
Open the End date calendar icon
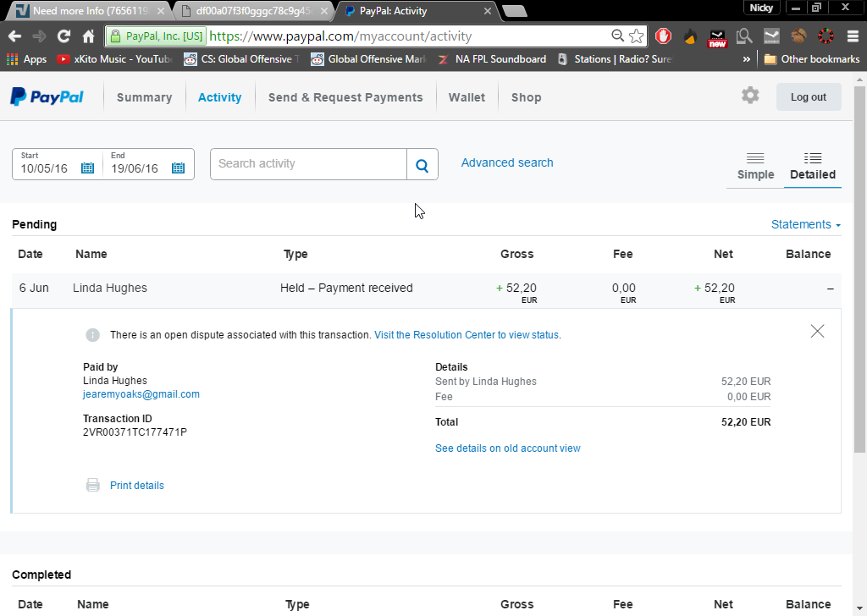click(178, 168)
